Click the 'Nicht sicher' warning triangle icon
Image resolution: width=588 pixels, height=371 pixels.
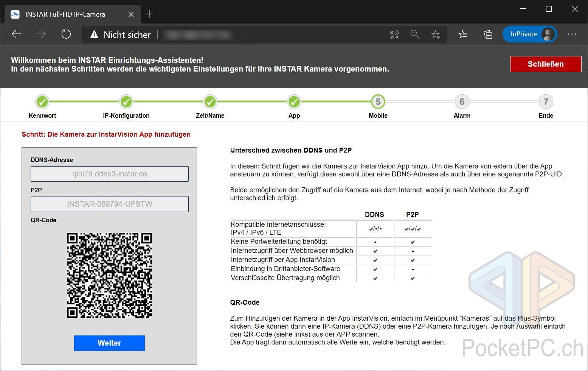click(94, 35)
